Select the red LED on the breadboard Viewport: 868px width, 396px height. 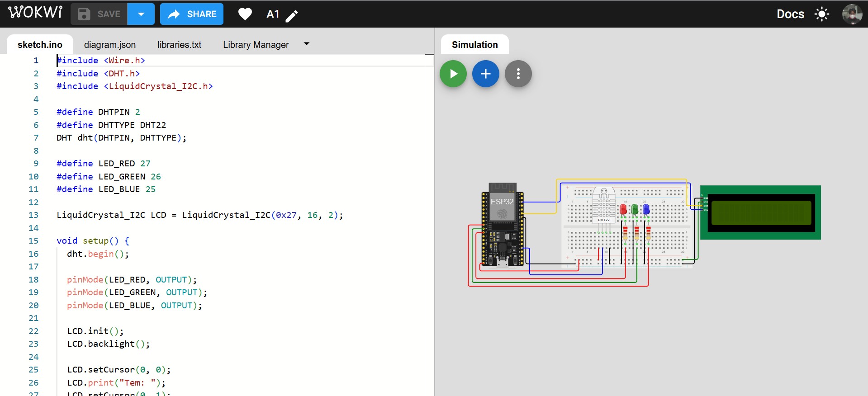pos(623,209)
